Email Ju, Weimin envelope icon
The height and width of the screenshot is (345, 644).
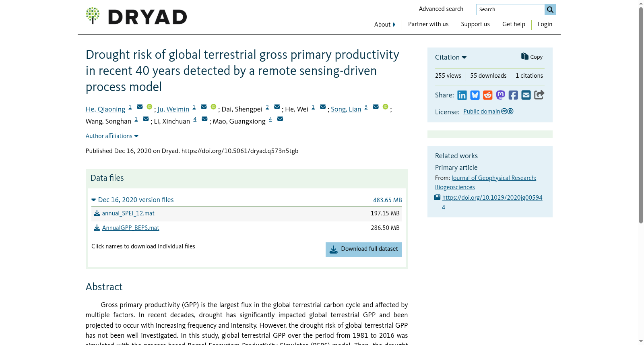tap(204, 107)
